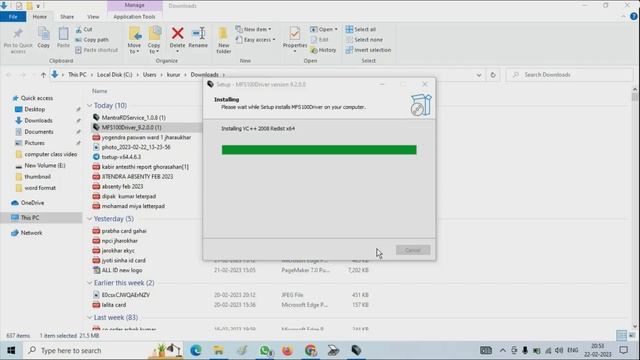Select OneDrive in navigation pane
This screenshot has width=640, height=360.
(32, 203)
